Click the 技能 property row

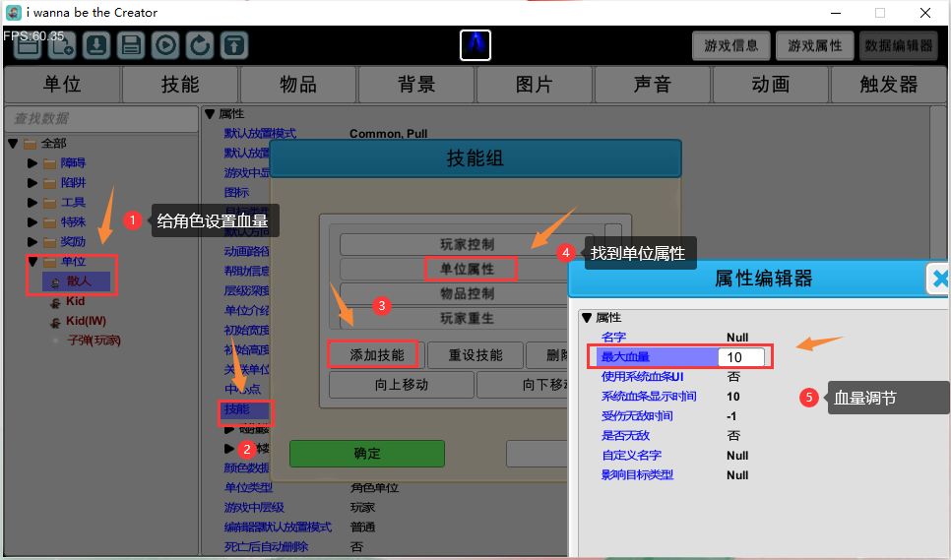point(244,409)
